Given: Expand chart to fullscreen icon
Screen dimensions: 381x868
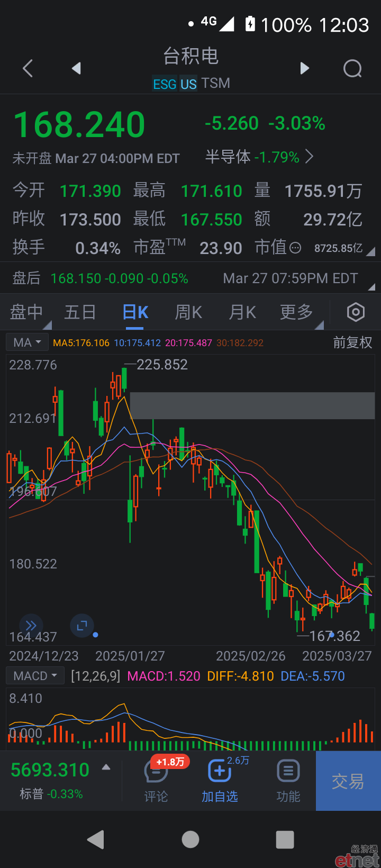Looking at the screenshot, I should point(81,626).
